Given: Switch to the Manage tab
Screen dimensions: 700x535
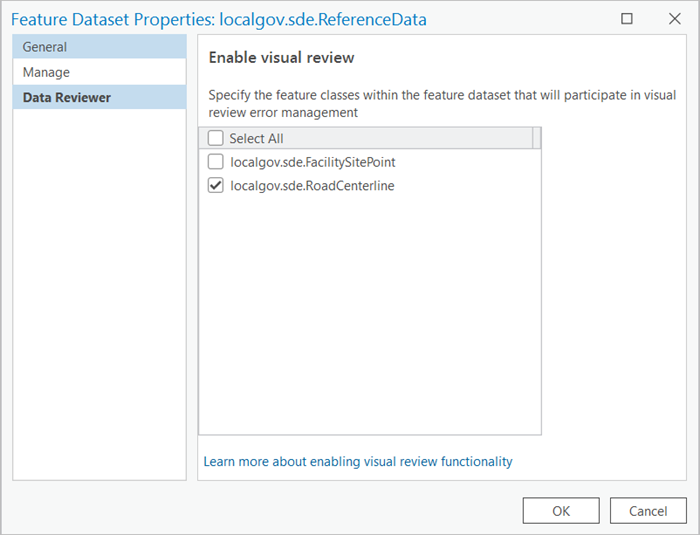Looking at the screenshot, I should coord(47,72).
